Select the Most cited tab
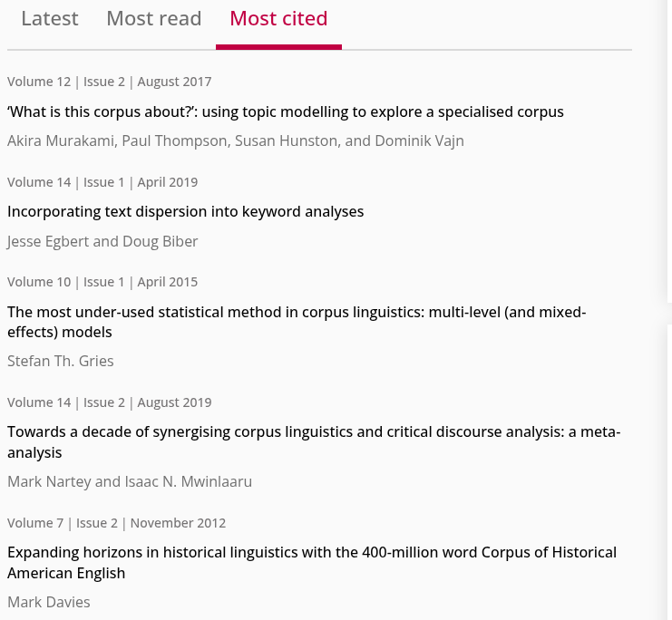Screen dimensions: 672x620 click(278, 19)
